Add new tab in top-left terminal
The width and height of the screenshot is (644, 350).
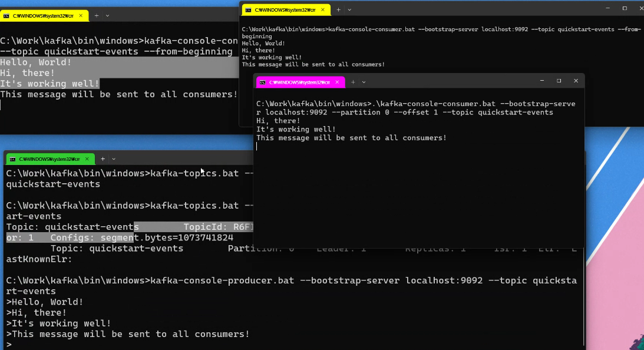97,15
